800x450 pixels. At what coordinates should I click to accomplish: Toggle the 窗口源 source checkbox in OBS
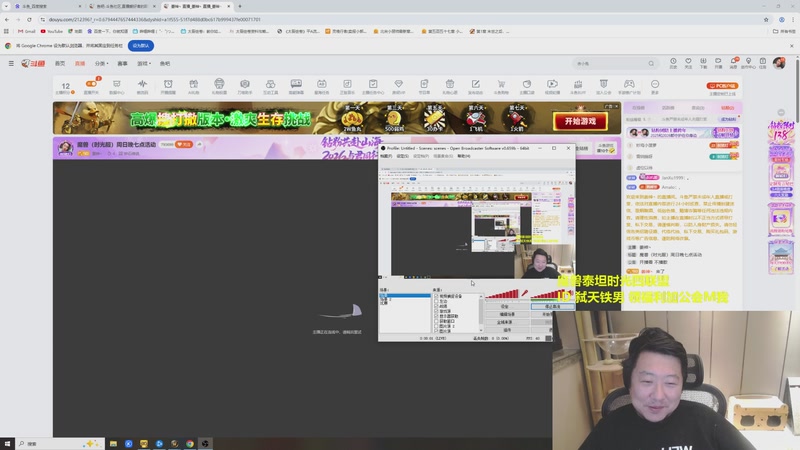(x=436, y=311)
